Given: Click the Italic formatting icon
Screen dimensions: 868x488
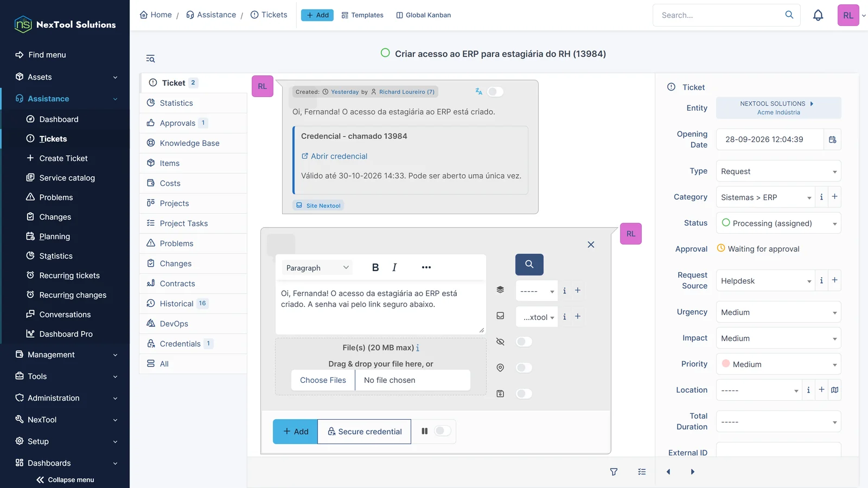Looking at the screenshot, I should (394, 267).
